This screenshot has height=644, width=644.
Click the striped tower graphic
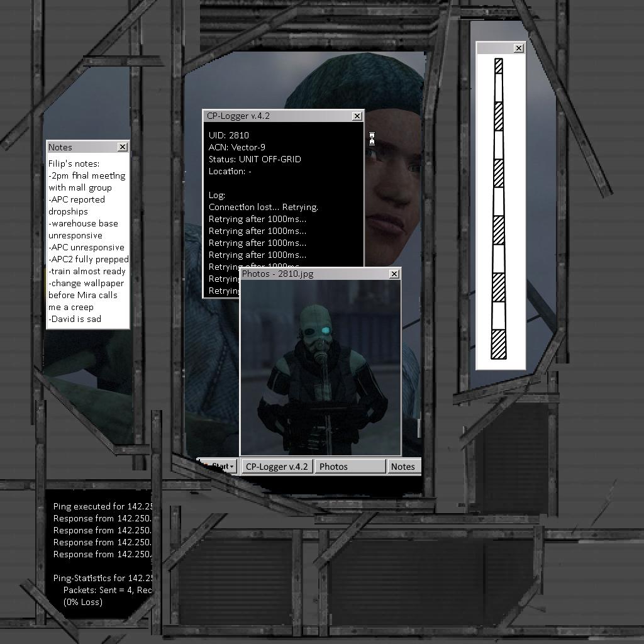[x=499, y=208]
